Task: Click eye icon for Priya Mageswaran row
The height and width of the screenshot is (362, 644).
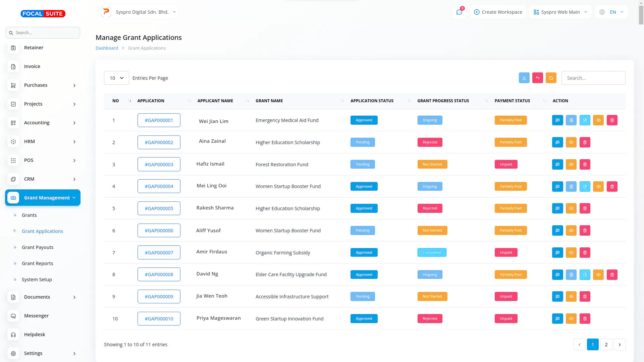Action: (x=571, y=319)
